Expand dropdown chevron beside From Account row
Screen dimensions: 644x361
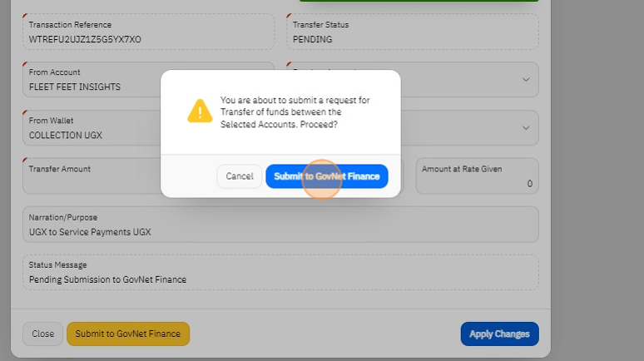pos(526,80)
